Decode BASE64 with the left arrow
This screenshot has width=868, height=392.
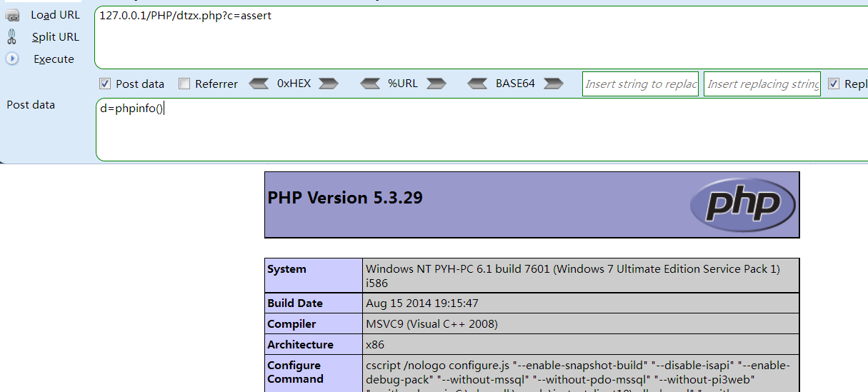point(478,84)
